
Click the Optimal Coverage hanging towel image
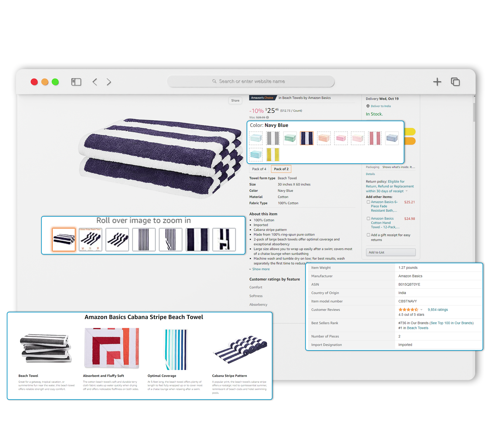[x=176, y=349]
